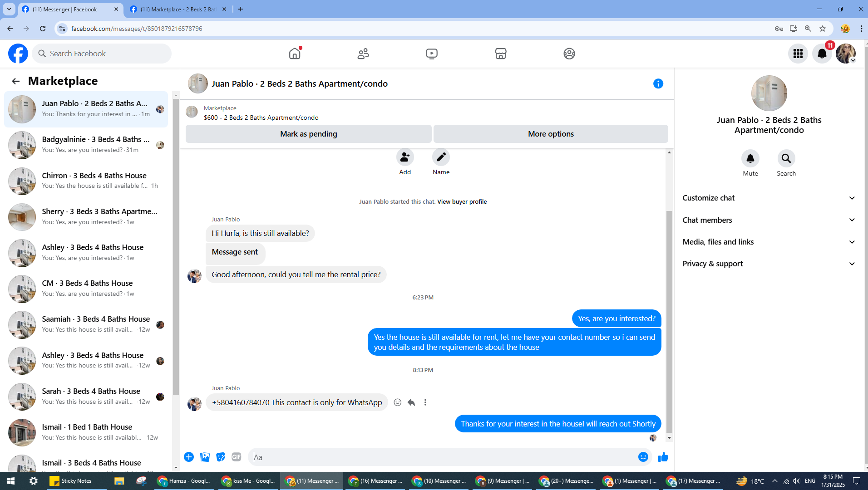
Task: Open Facebook home feed icon
Action: pyautogui.click(x=295, y=54)
